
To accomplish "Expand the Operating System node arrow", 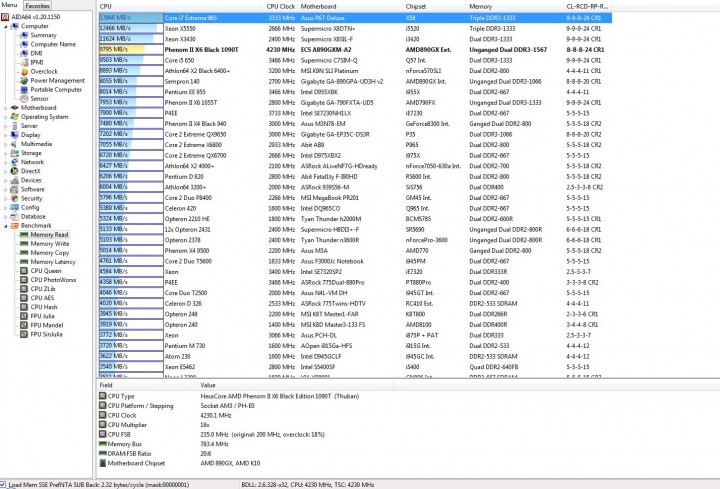I will click(6, 117).
